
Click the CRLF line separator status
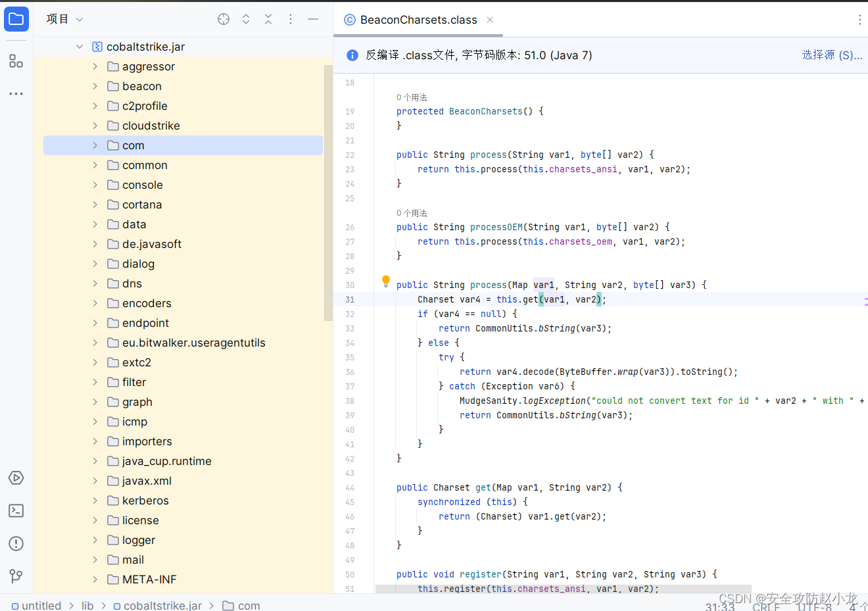point(766,606)
